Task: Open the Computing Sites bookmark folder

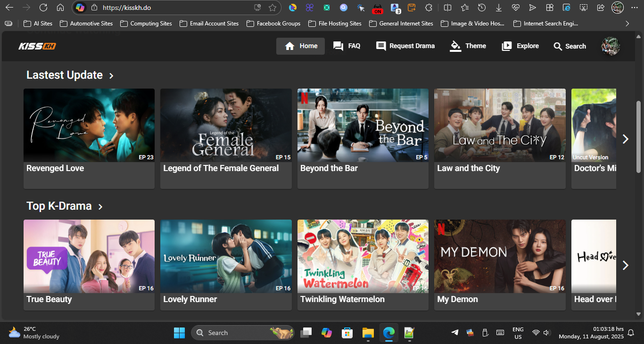Action: 146,23
